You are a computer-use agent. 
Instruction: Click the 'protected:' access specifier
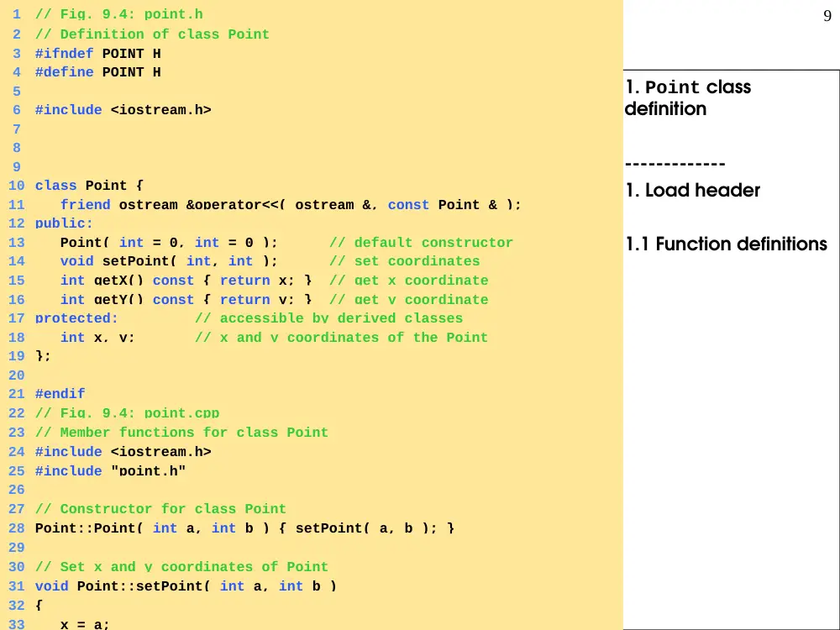(x=76, y=318)
